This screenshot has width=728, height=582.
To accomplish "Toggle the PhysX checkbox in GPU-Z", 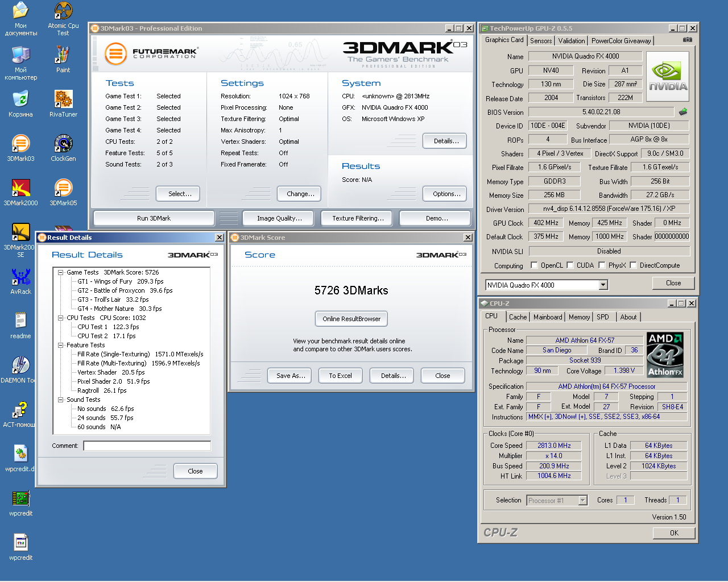I will tap(602, 265).
